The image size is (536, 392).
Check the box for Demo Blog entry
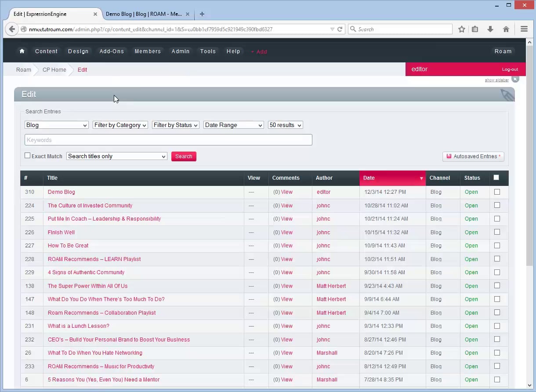pos(497,192)
